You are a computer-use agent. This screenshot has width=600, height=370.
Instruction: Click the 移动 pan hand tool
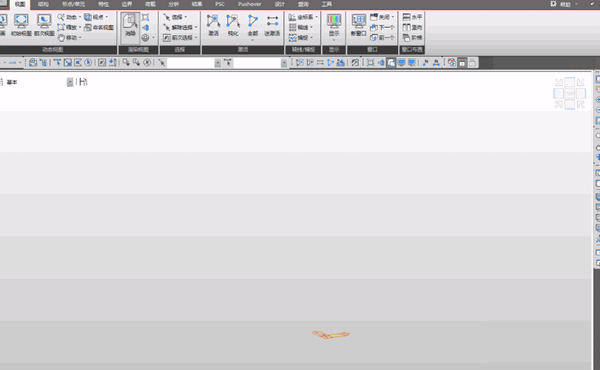coord(68,37)
